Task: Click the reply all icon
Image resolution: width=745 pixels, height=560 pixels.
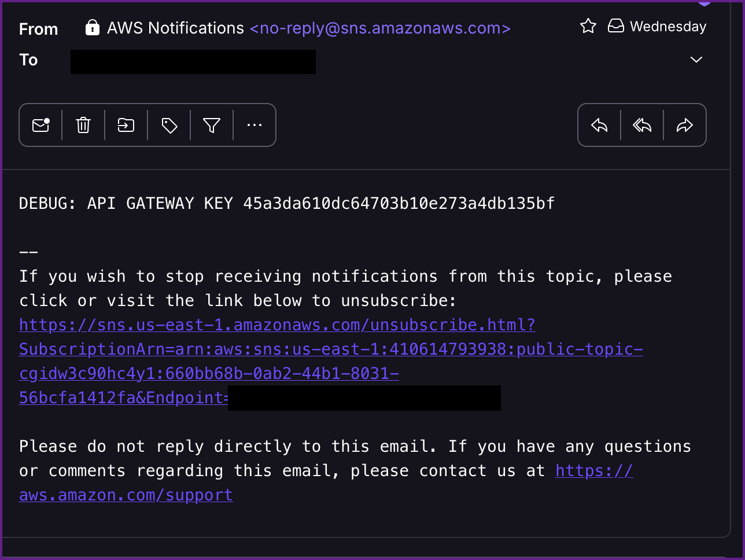Action: coord(642,125)
